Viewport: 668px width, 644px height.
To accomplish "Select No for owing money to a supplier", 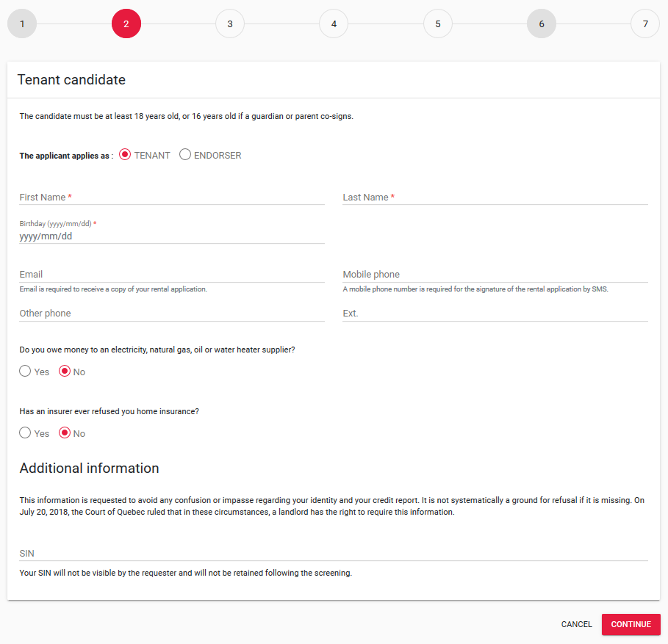I will pos(64,371).
